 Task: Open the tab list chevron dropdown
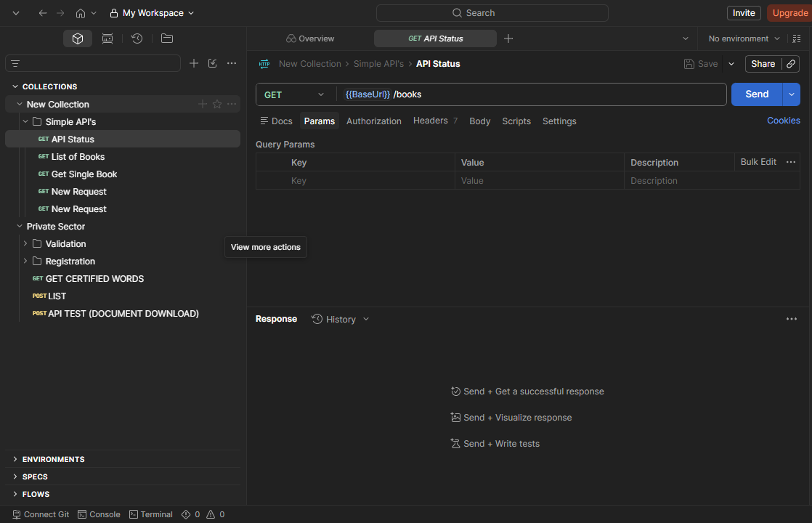point(685,38)
